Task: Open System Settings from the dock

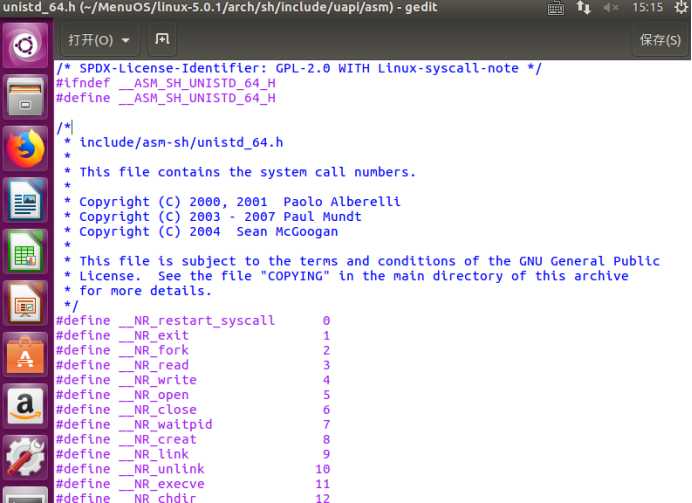Action: [x=25, y=457]
